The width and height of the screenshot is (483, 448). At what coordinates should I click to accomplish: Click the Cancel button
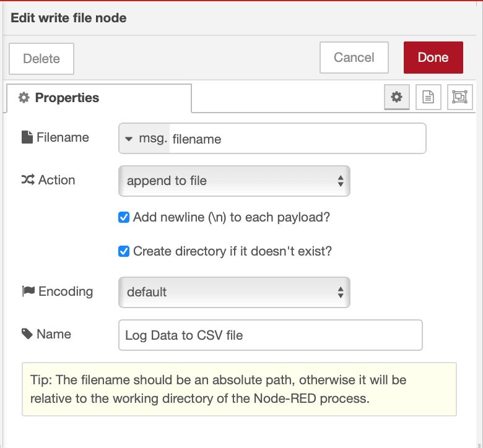coord(354,58)
